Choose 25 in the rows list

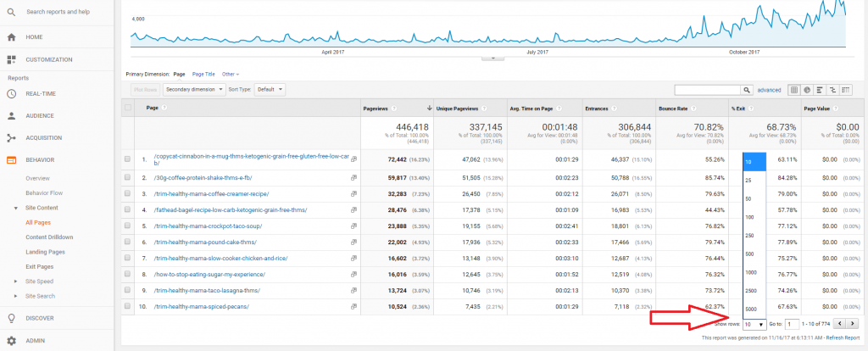tap(754, 181)
